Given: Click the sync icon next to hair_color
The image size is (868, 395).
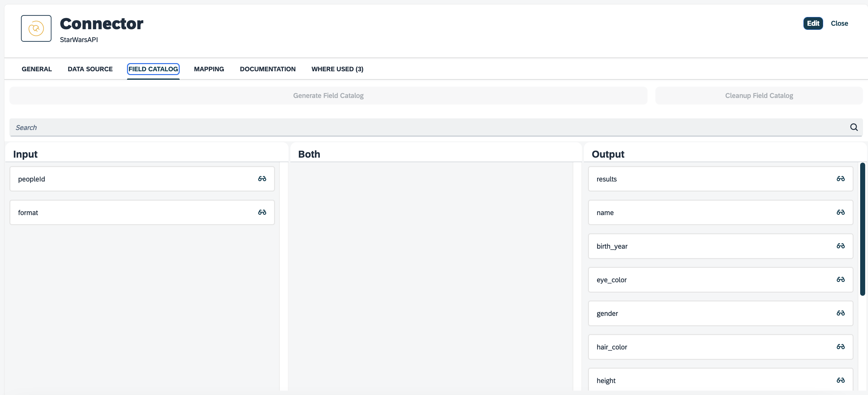Looking at the screenshot, I should (840, 346).
